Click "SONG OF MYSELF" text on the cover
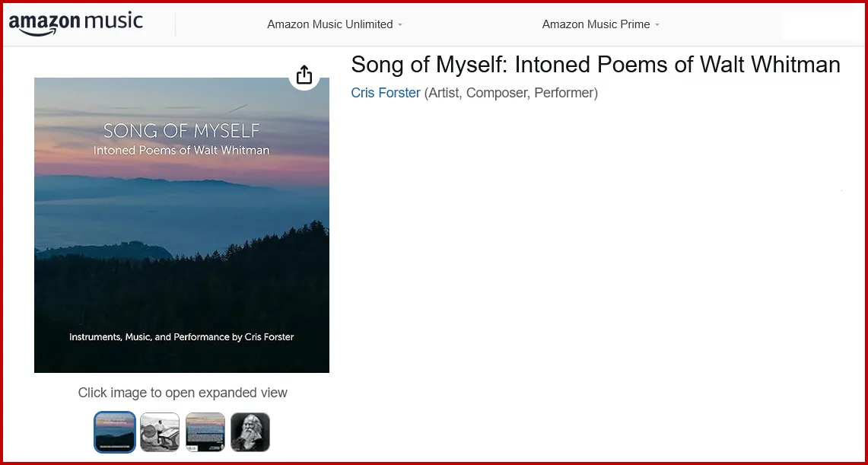Screen dimensions: 868x465 (x=181, y=130)
